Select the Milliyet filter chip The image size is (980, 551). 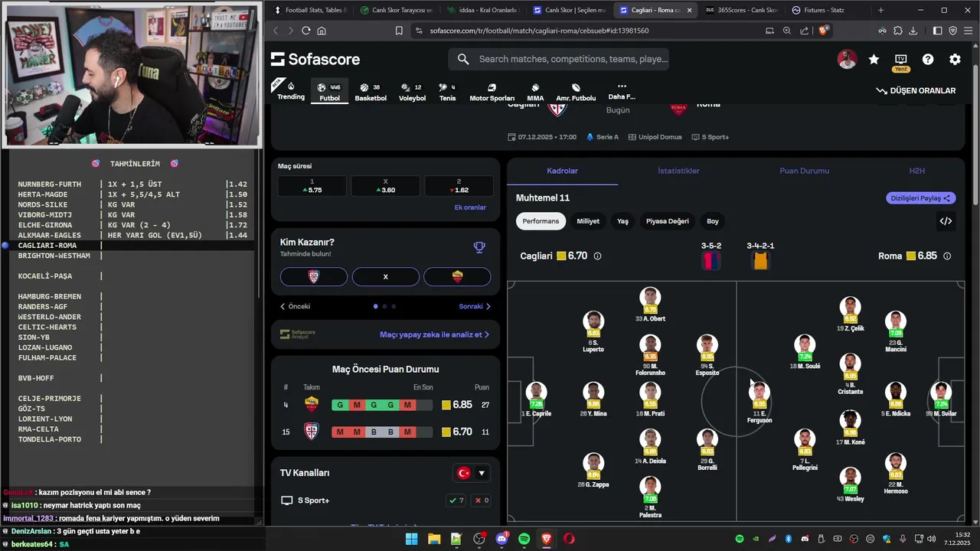pos(588,221)
